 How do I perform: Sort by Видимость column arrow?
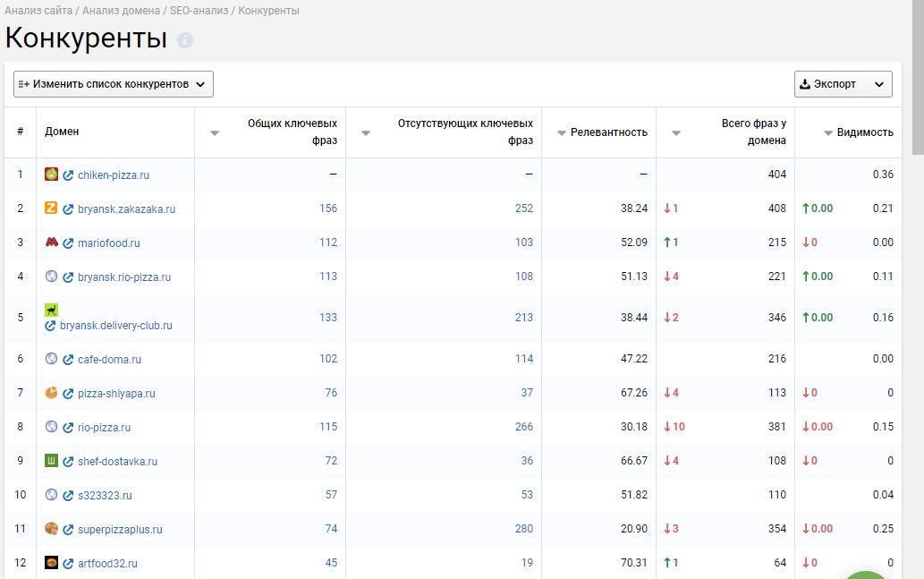point(828,133)
